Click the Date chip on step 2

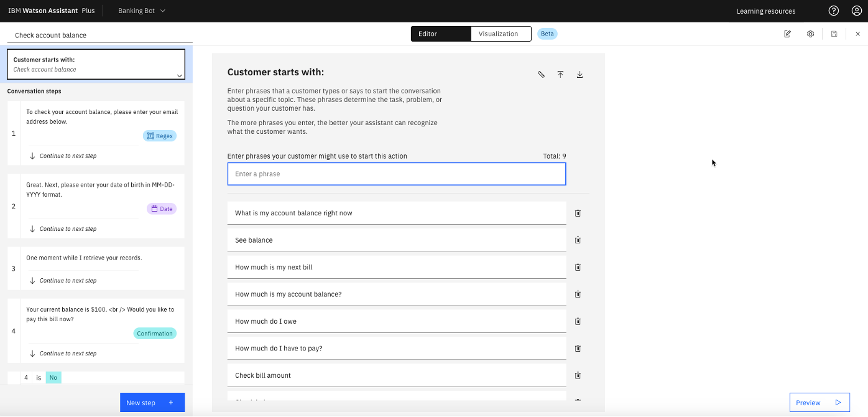161,208
